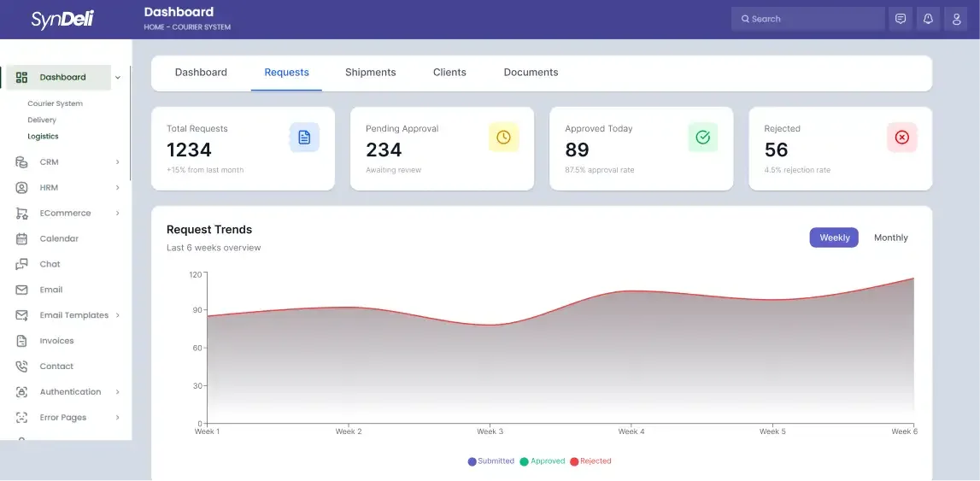Open Courier System submenu item
This screenshot has width=980, height=481.
(x=55, y=103)
